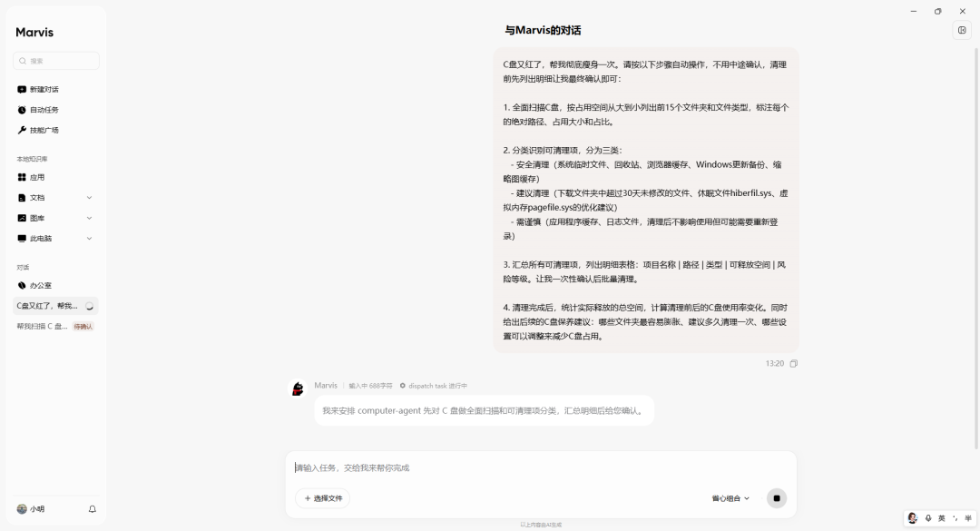Image resolution: width=980 pixels, height=531 pixels.
Task: Click the Marvis assistant avatar
Action: click(x=298, y=388)
